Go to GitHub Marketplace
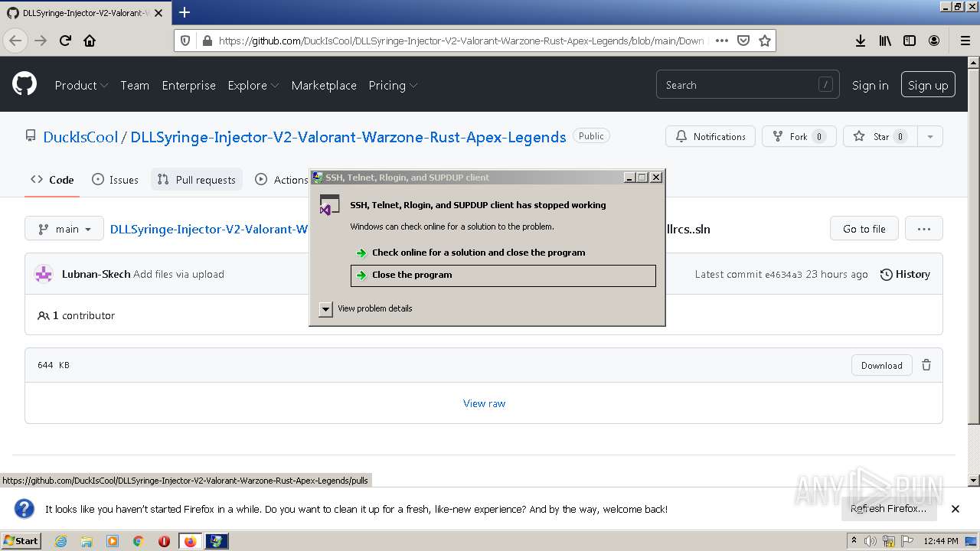 tap(324, 85)
